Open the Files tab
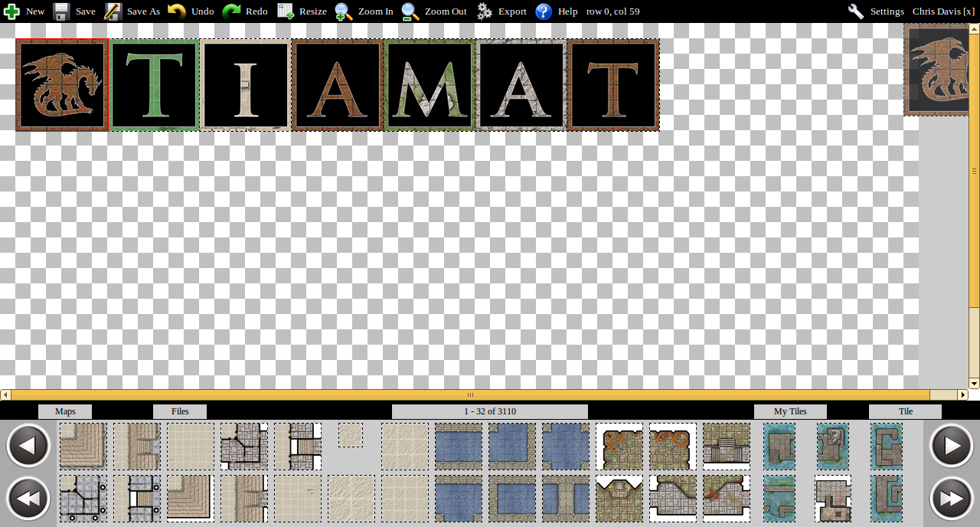Viewport: 980px width, 527px height. click(180, 411)
